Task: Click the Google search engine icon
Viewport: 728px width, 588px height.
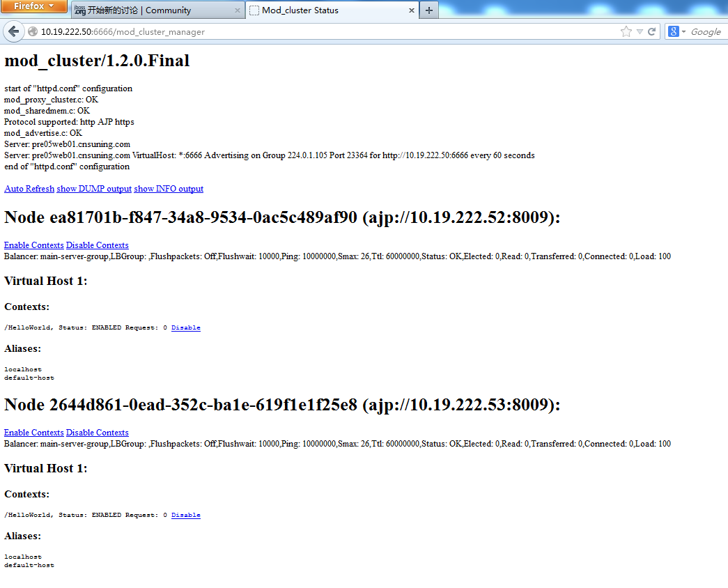Action: tap(673, 31)
